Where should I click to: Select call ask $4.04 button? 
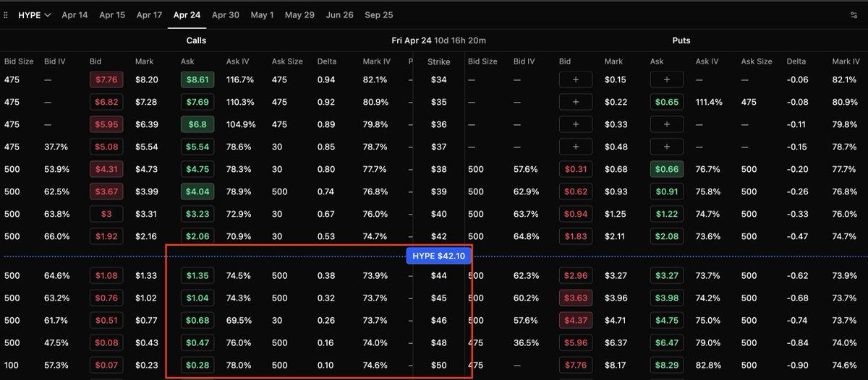(x=197, y=191)
